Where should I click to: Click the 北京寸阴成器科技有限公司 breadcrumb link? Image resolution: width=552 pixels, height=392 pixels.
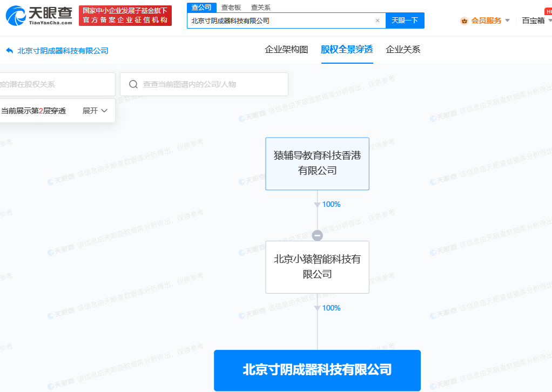click(x=63, y=51)
